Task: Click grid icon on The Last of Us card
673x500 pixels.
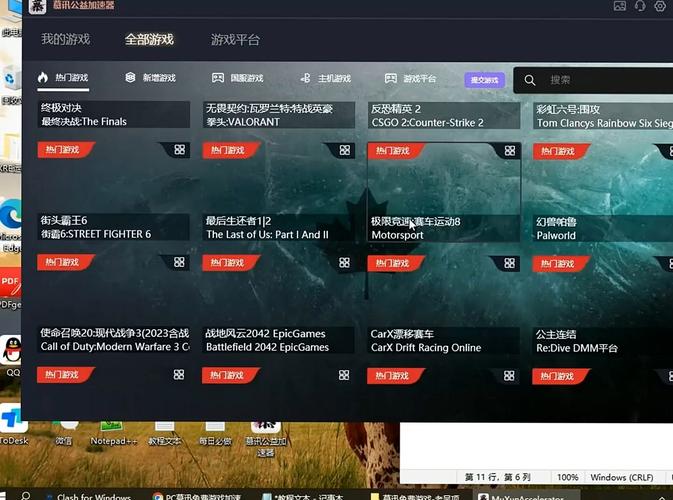Action: [344, 263]
